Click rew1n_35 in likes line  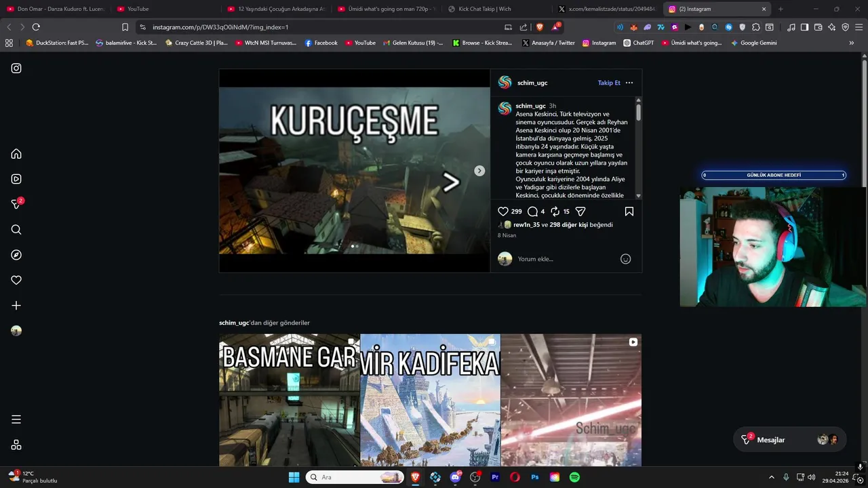(x=527, y=224)
